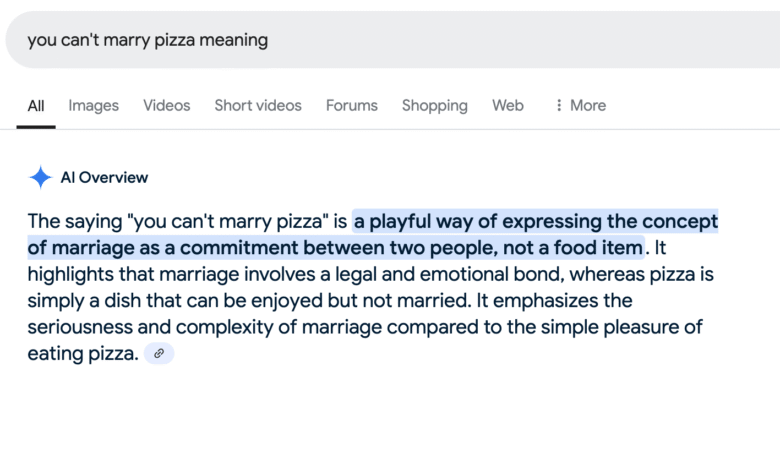The width and height of the screenshot is (780, 470).
Task: Focus the search query input field
Action: point(392,40)
